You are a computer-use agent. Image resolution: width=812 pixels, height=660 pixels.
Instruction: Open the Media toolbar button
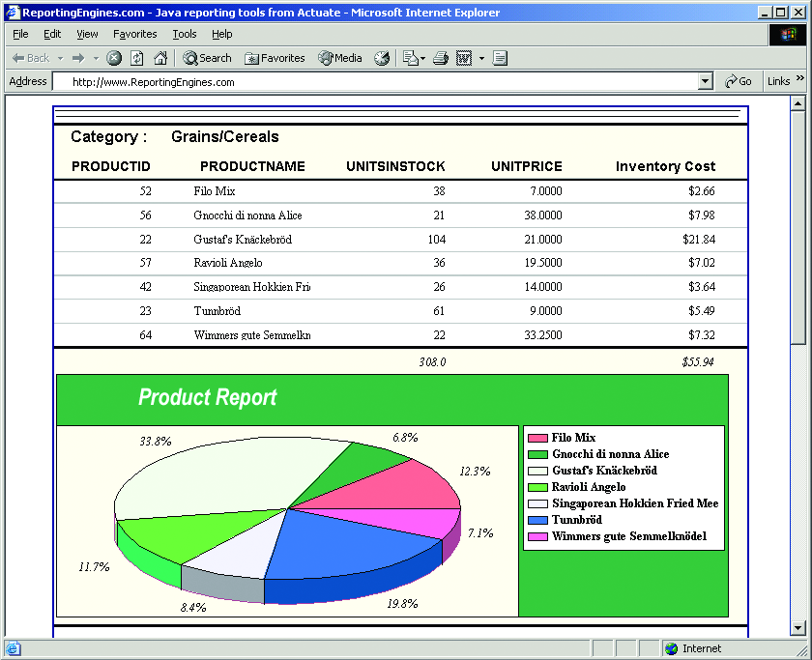340,58
